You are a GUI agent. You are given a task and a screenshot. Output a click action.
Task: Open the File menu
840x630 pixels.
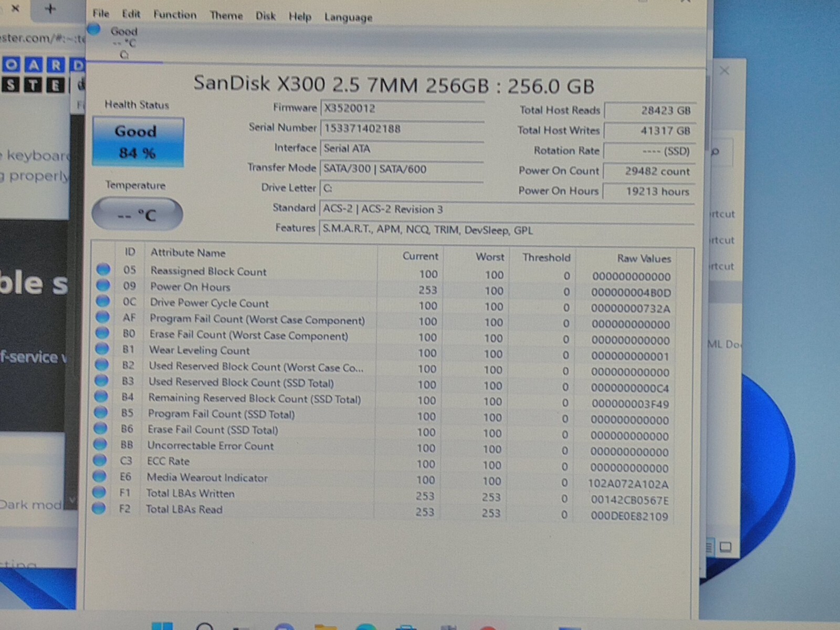click(x=100, y=14)
